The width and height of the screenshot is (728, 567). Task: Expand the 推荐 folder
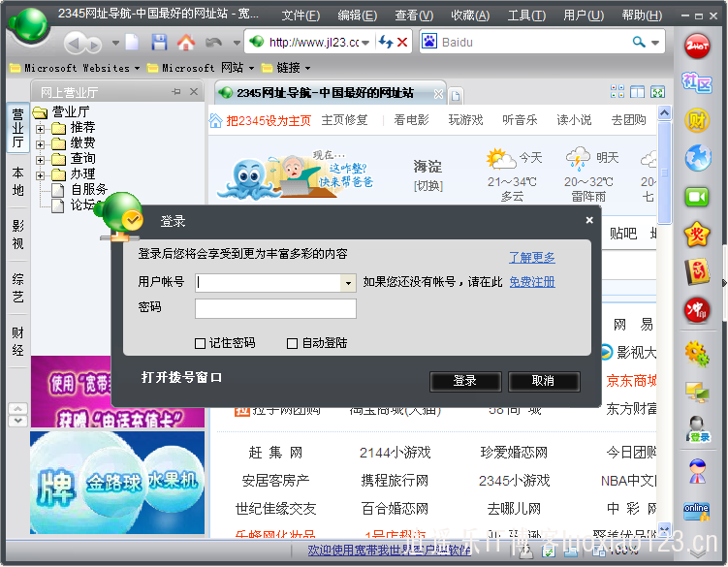tap(41, 129)
